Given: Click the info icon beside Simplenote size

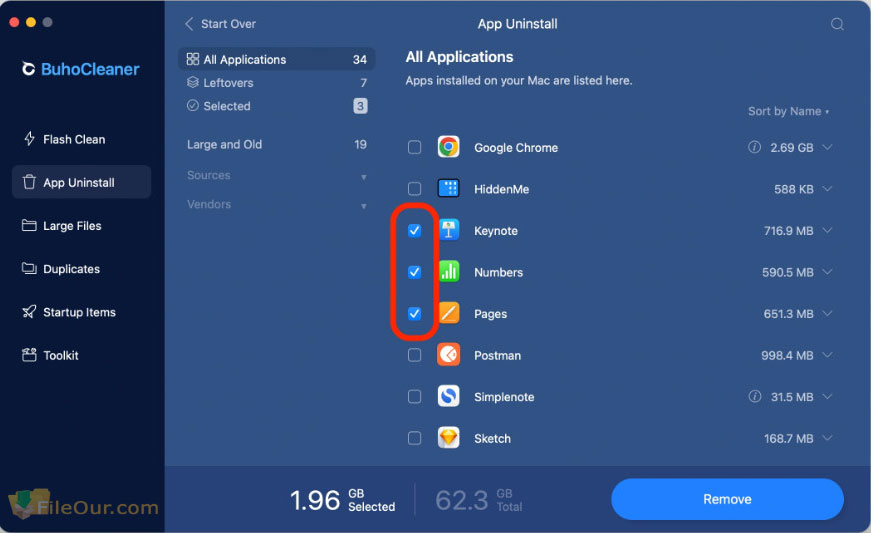Looking at the screenshot, I should point(754,396).
